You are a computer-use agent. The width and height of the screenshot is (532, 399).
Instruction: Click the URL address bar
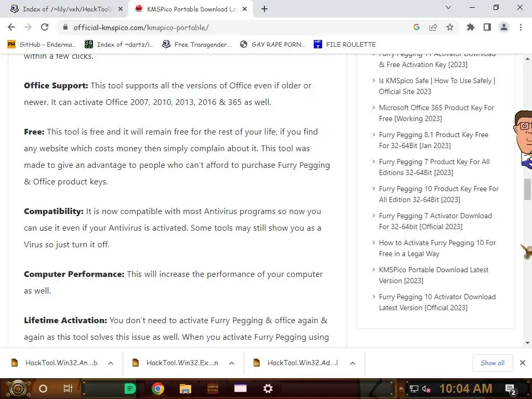234,27
